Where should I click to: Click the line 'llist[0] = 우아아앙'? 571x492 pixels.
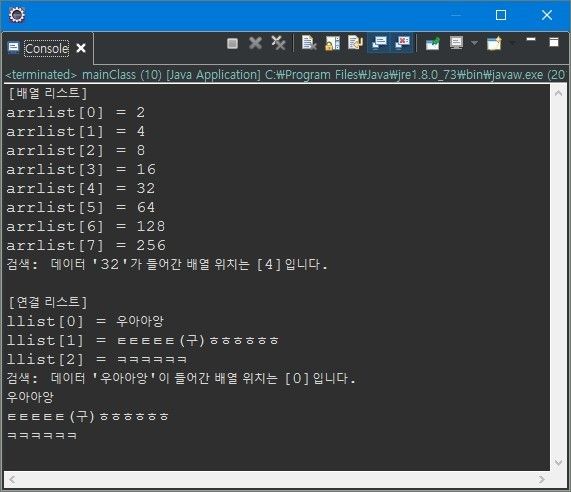click(x=85, y=322)
